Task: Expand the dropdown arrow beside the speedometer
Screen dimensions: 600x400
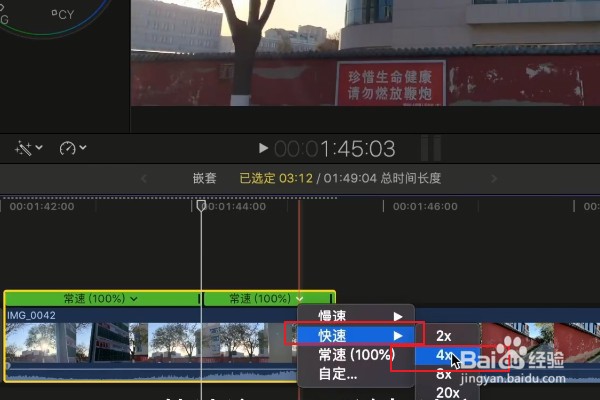Action: click(83, 147)
